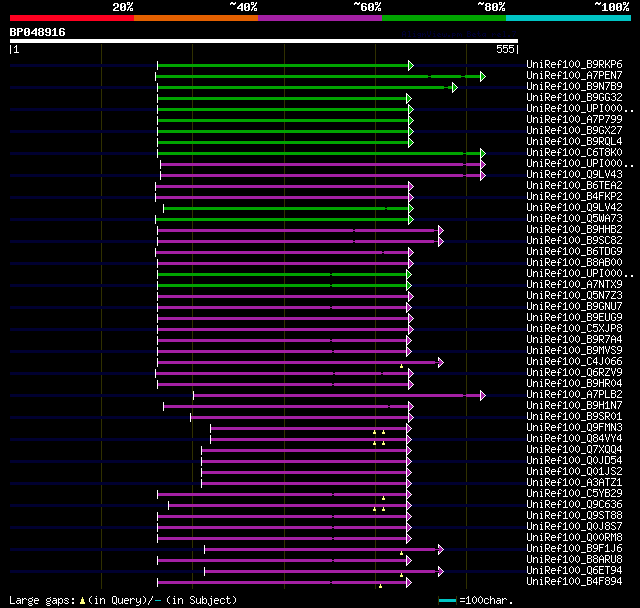640x608 pixels.
Task: Select hit label UniRef100_A7NTX9
Action: (574, 285)
